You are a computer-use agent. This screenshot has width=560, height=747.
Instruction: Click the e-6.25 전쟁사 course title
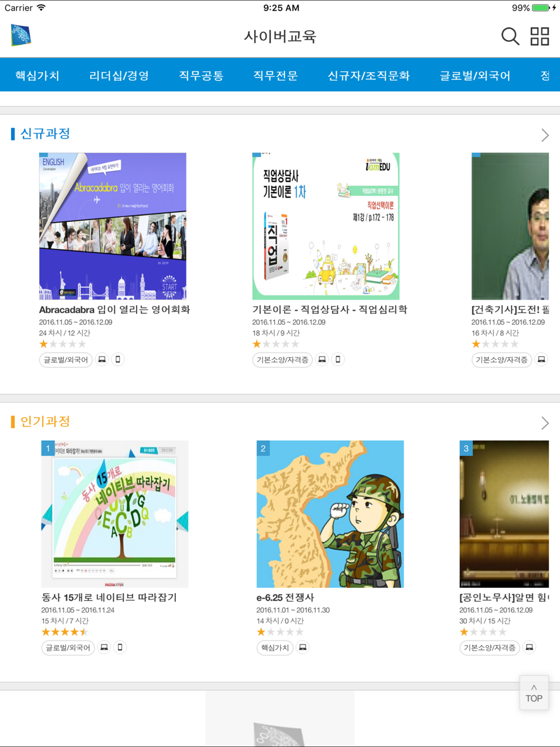click(x=285, y=597)
